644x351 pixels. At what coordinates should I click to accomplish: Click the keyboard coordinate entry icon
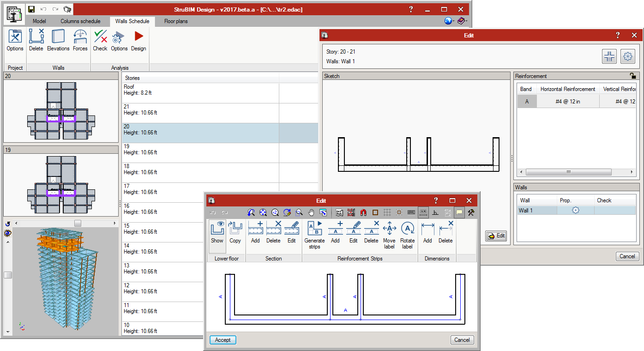point(411,212)
